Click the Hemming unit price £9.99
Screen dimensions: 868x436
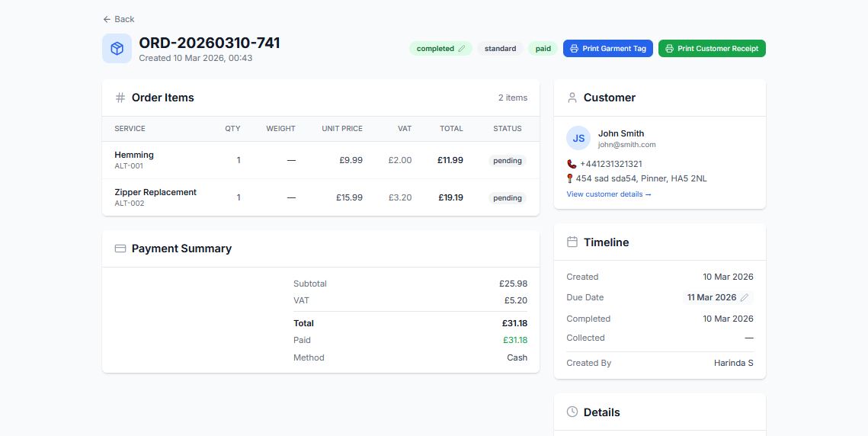pos(351,160)
